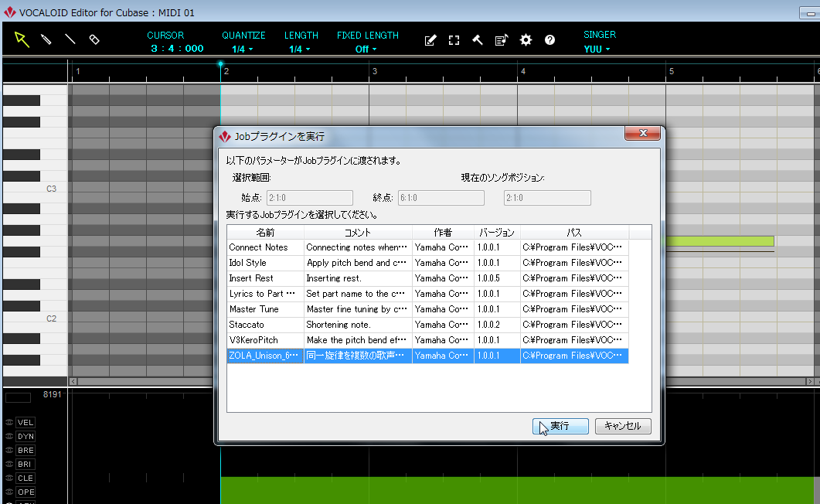The image size is (820, 504).
Task: Select the ZOLA_Unison_6 plugin row
Action: (428, 356)
